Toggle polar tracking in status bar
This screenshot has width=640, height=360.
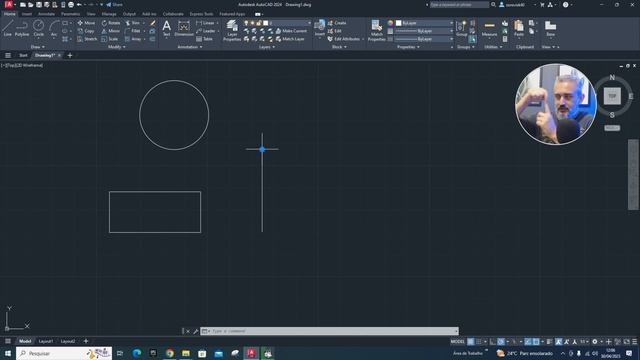501,342
